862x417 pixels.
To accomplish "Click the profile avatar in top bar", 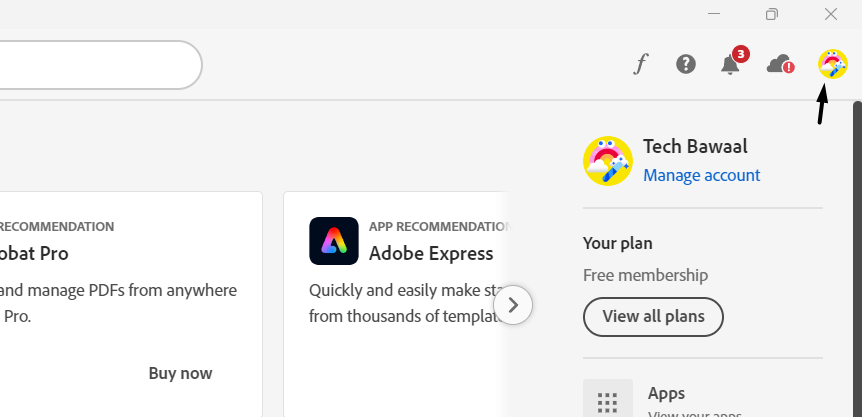I will (x=832, y=64).
